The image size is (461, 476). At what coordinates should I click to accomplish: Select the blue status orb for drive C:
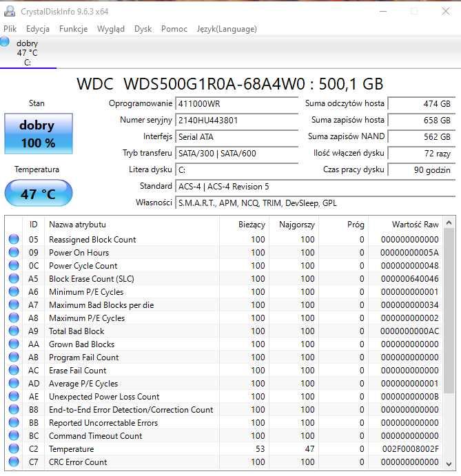[5, 41]
